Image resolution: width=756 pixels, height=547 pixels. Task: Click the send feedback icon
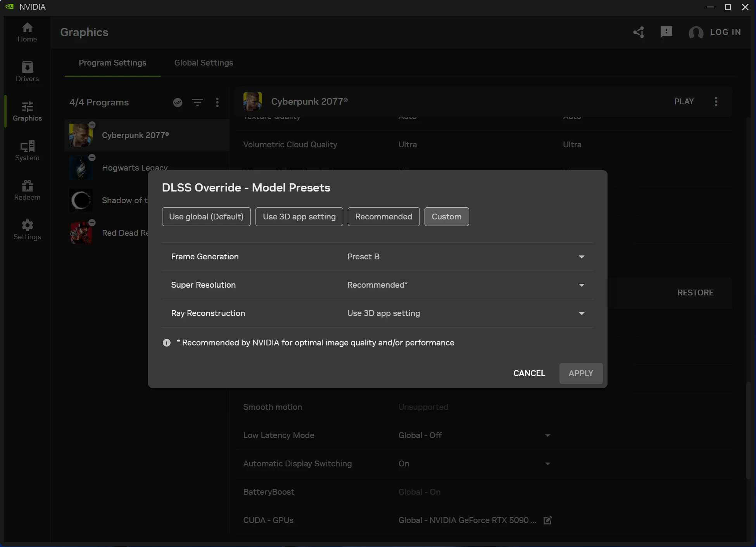pyautogui.click(x=666, y=32)
